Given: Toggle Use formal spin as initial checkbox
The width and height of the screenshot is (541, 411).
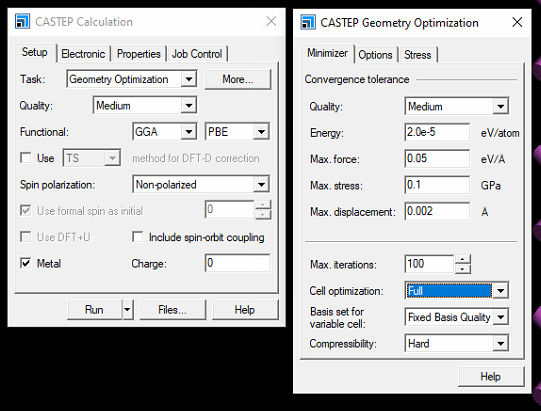Looking at the screenshot, I should (x=26, y=211).
